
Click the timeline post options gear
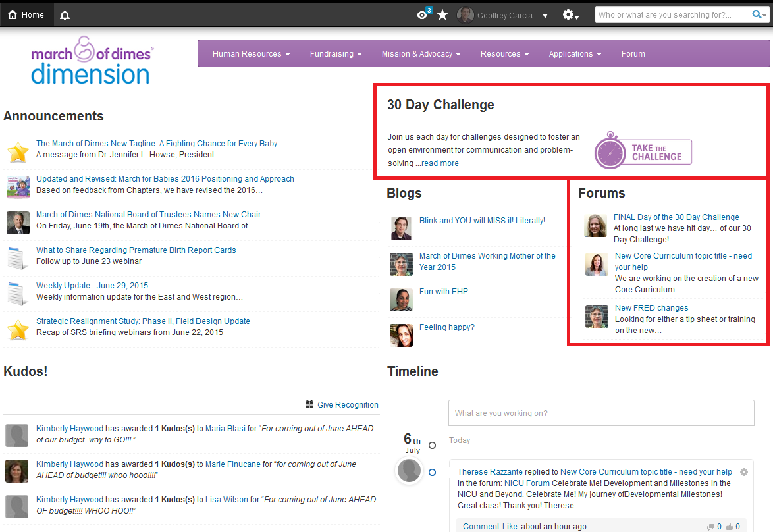click(744, 472)
